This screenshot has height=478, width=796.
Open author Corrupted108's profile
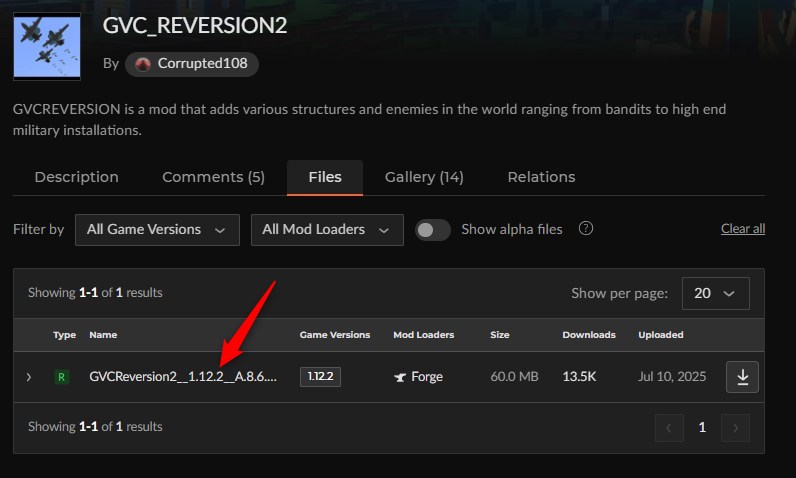coord(192,64)
